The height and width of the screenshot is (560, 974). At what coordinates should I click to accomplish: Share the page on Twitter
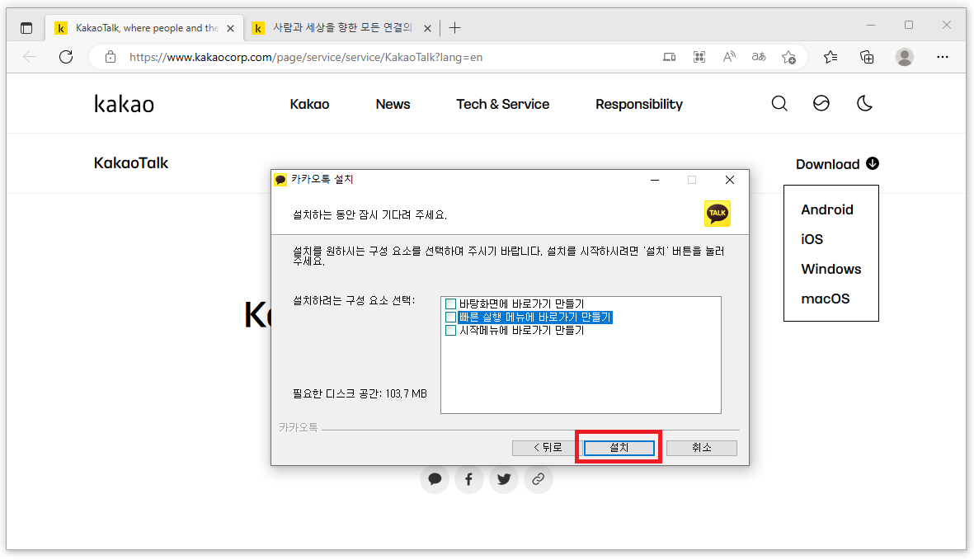504,479
